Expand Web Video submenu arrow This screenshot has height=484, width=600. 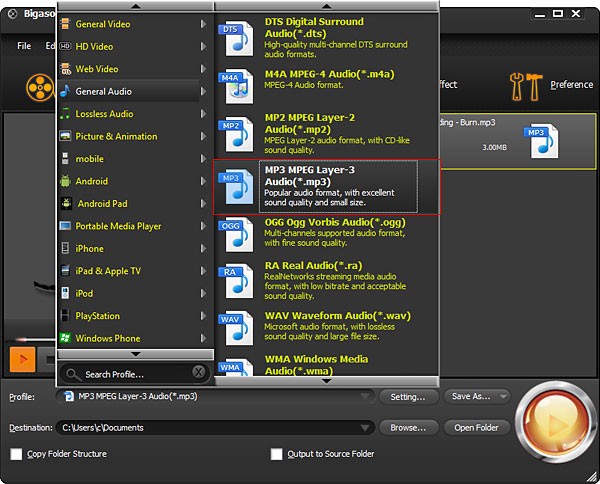coord(203,69)
